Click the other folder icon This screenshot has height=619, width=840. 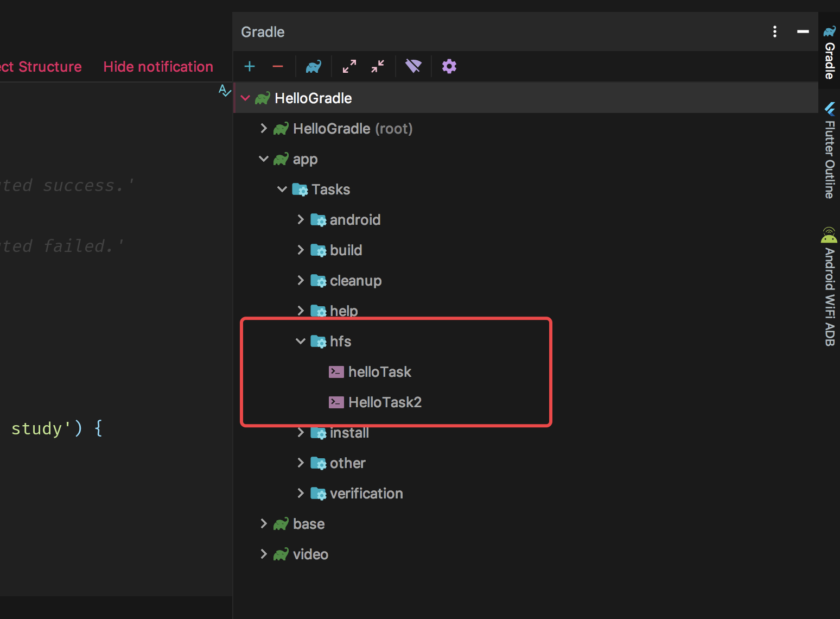319,463
